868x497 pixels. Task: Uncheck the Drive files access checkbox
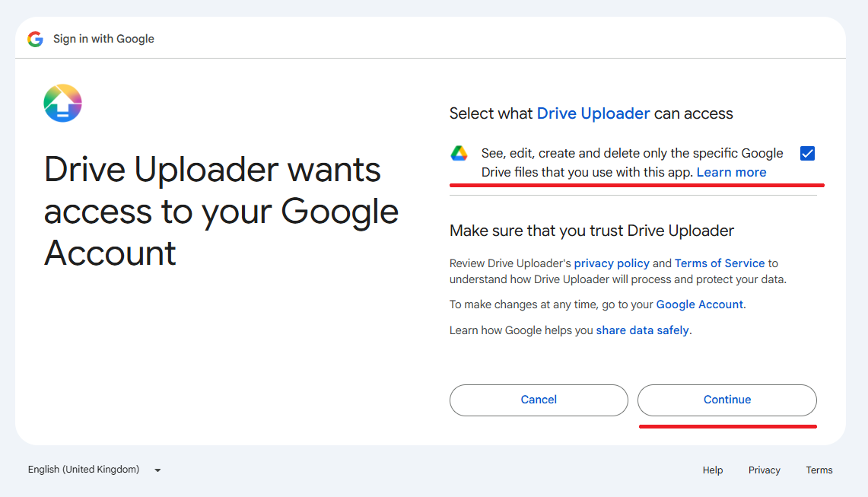click(x=807, y=154)
